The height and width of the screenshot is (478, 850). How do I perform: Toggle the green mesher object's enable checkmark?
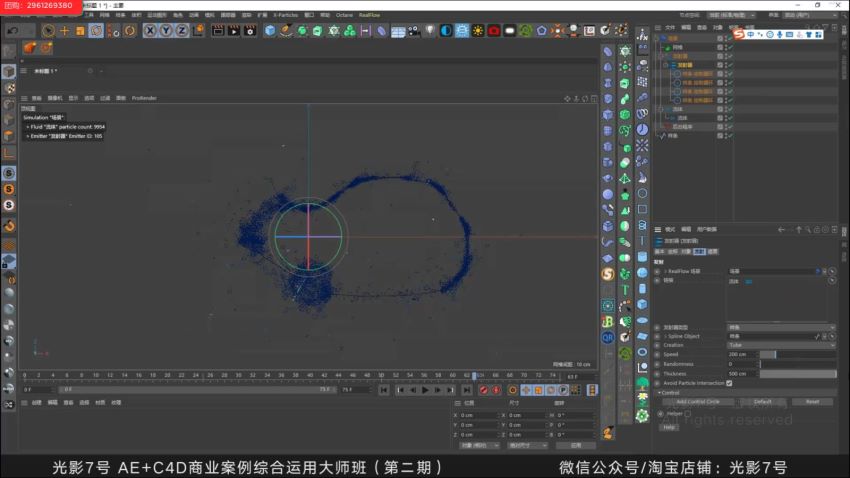[x=731, y=48]
